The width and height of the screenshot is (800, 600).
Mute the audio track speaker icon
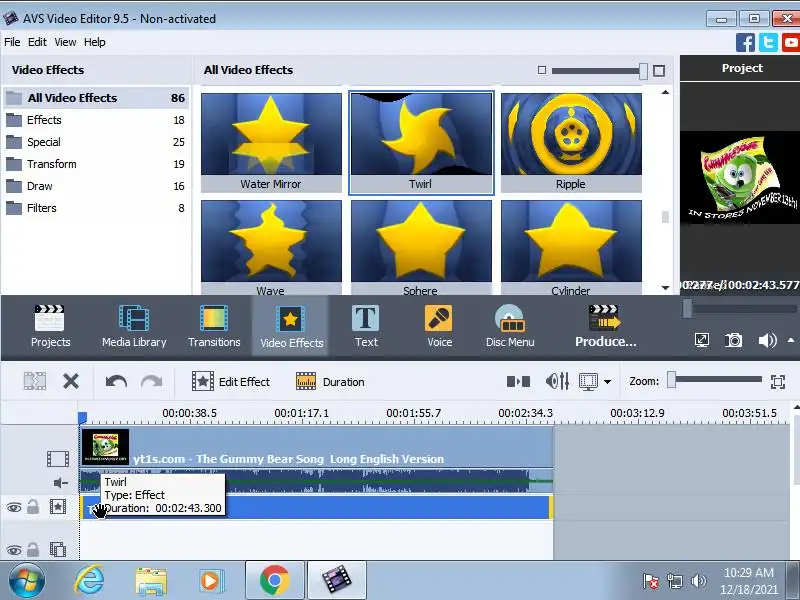(x=60, y=483)
